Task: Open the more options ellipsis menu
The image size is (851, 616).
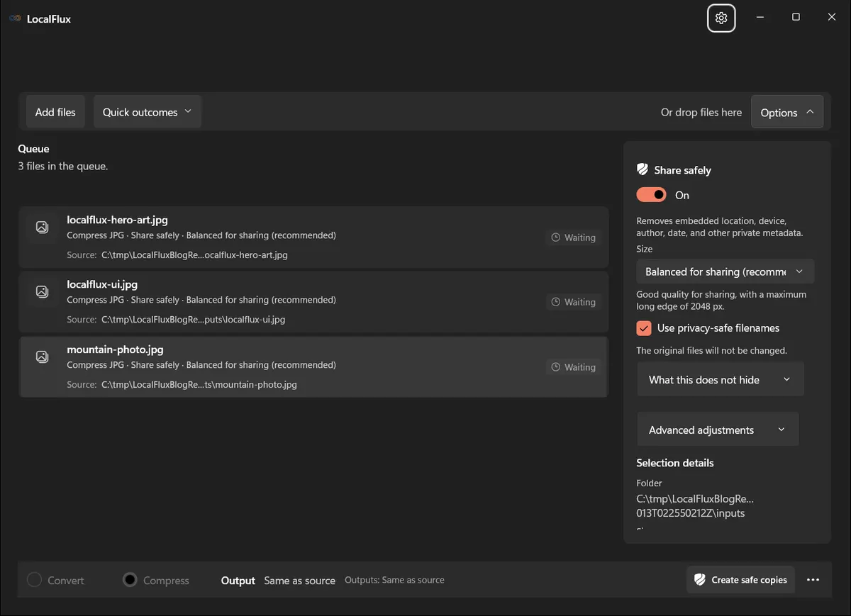Action: 813,580
